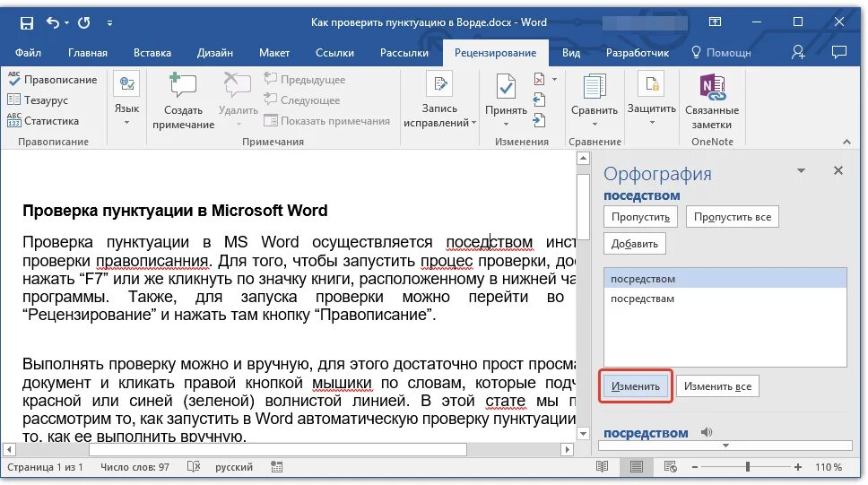The width and height of the screenshot is (868, 485).
Task: Select suggestion посредствам in the list
Action: (725, 299)
